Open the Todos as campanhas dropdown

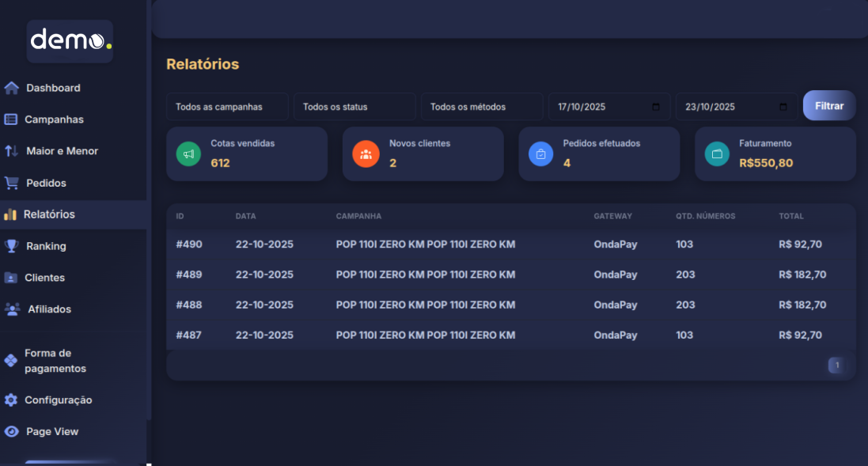click(x=227, y=107)
